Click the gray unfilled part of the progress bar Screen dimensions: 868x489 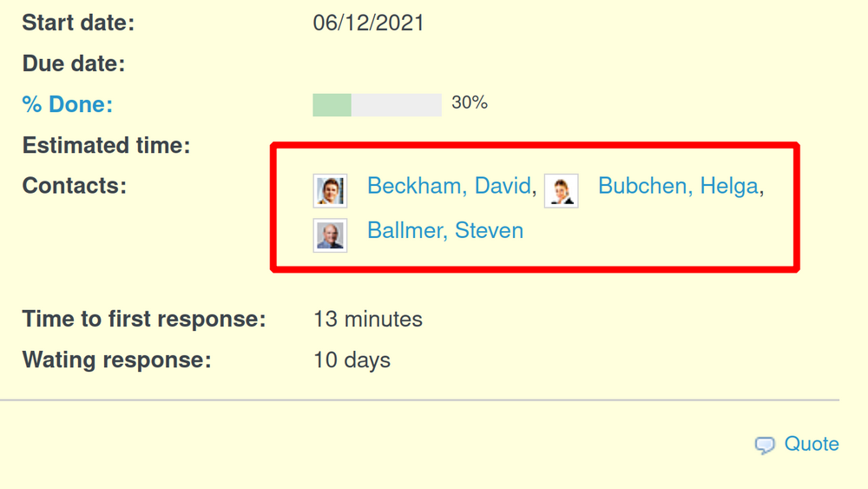[396, 105]
